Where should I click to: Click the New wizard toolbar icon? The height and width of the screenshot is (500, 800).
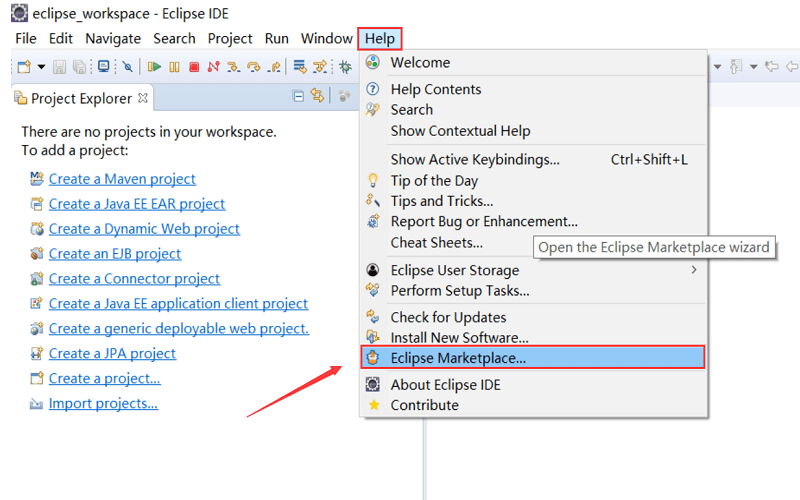point(24,67)
